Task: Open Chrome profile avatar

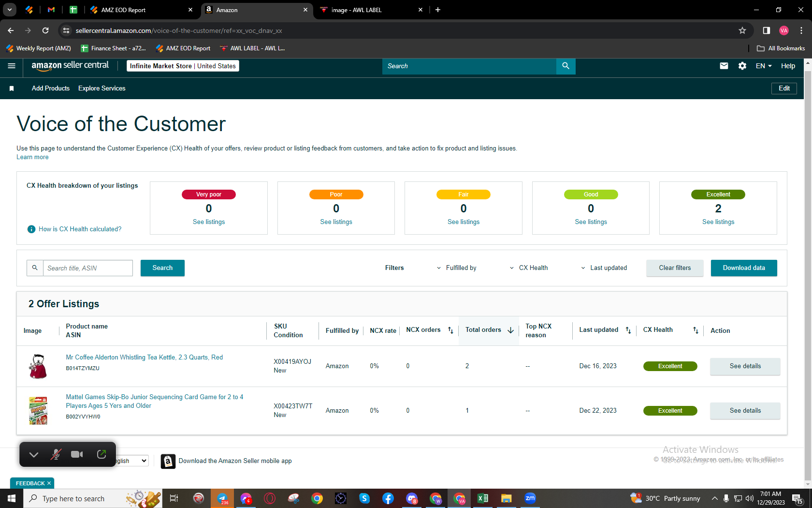Action: pyautogui.click(x=784, y=30)
